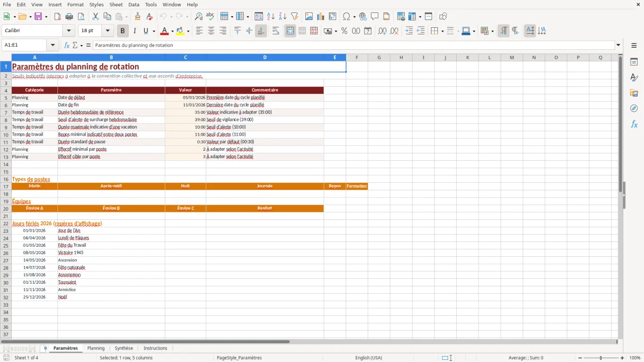Image resolution: width=644 pixels, height=362 pixels.
Task: Open the sidebar Gallery panel
Action: tap(634, 93)
